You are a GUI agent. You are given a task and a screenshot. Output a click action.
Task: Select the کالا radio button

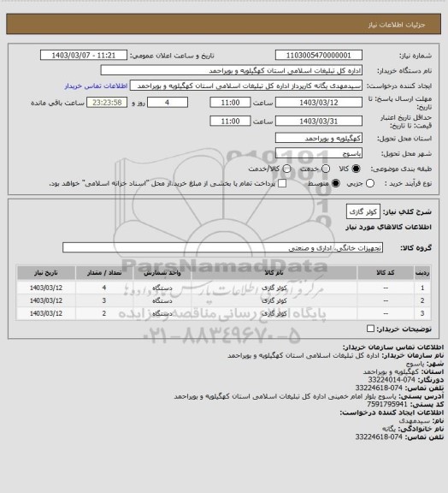tap(356, 169)
